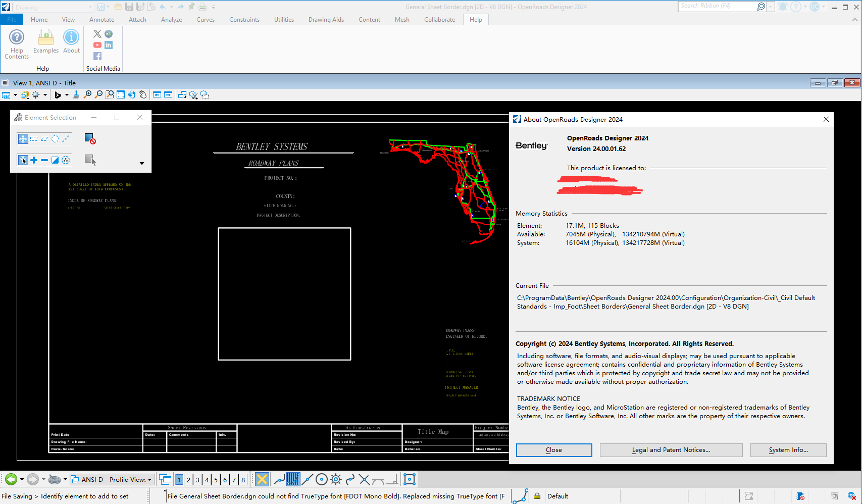Screen dimensions: 862x504
Task: Select Line selection method
Action: 66,139
